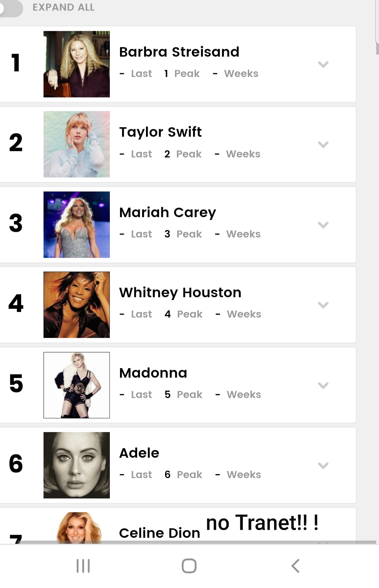Image resolution: width=379 pixels, height=588 pixels.
Task: Open Madonna photo thumbnail
Action: tap(77, 385)
